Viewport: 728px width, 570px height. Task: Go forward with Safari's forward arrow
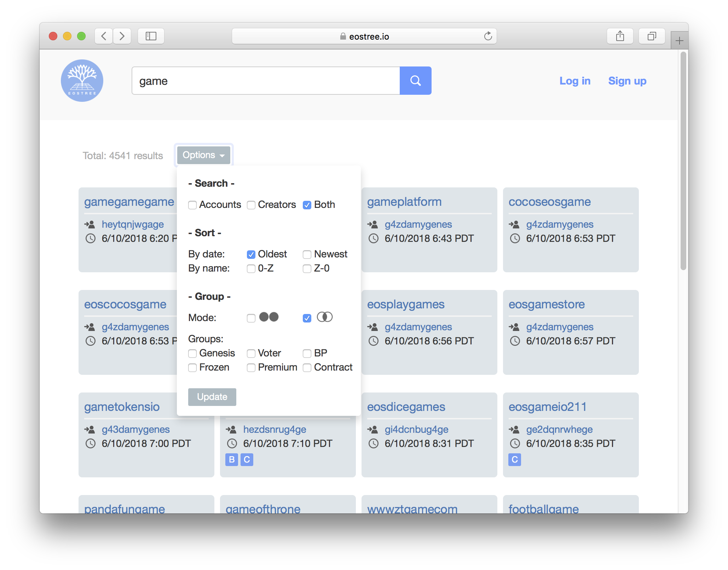pos(122,36)
